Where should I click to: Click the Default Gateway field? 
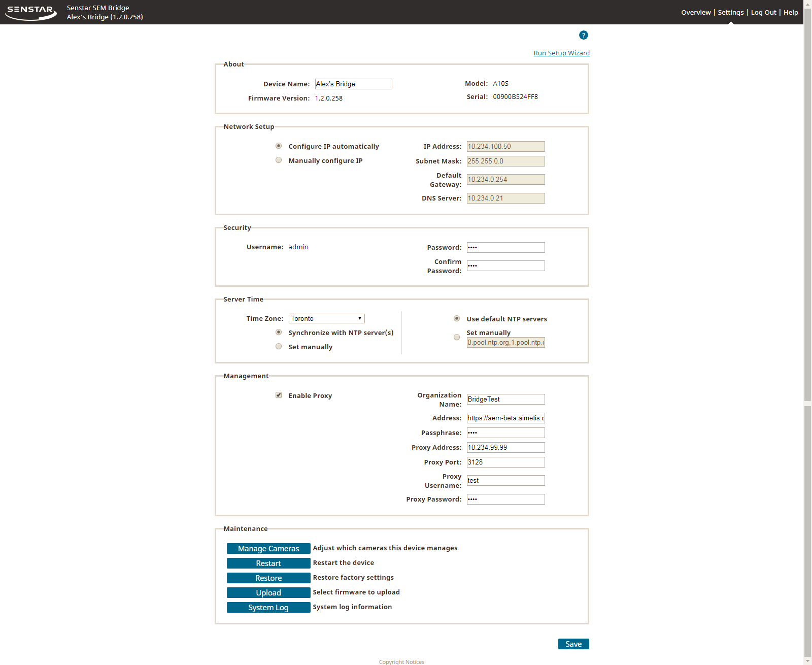point(506,179)
